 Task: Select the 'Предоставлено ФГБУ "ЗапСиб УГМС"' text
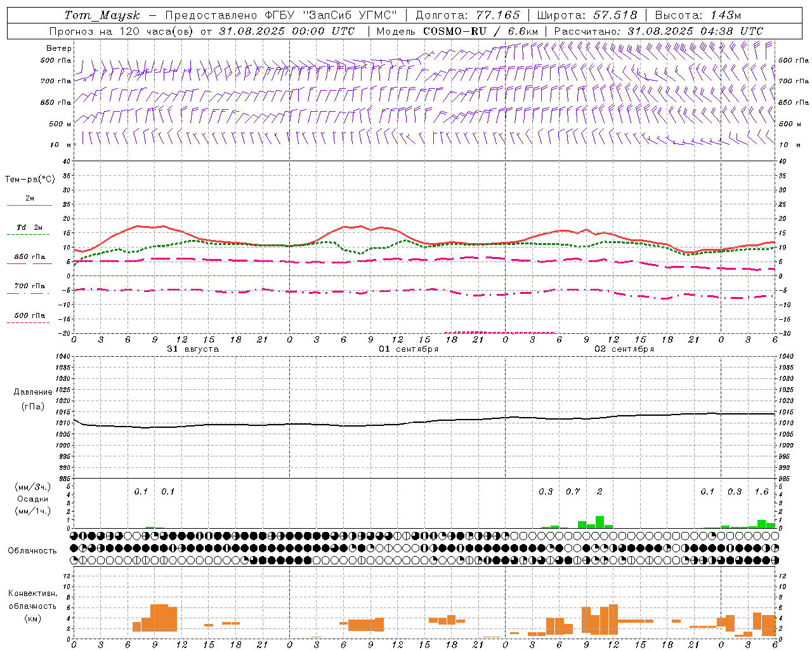click(281, 15)
